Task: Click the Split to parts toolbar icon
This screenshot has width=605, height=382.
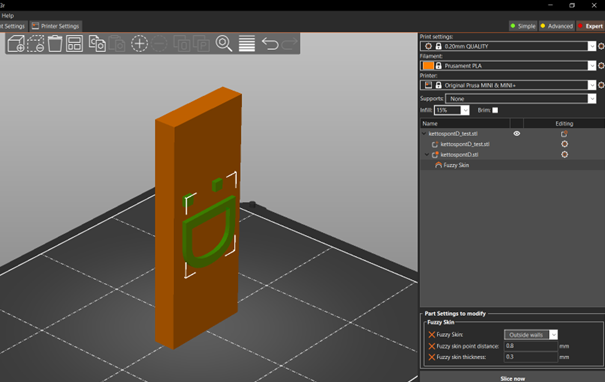Action: pos(201,43)
